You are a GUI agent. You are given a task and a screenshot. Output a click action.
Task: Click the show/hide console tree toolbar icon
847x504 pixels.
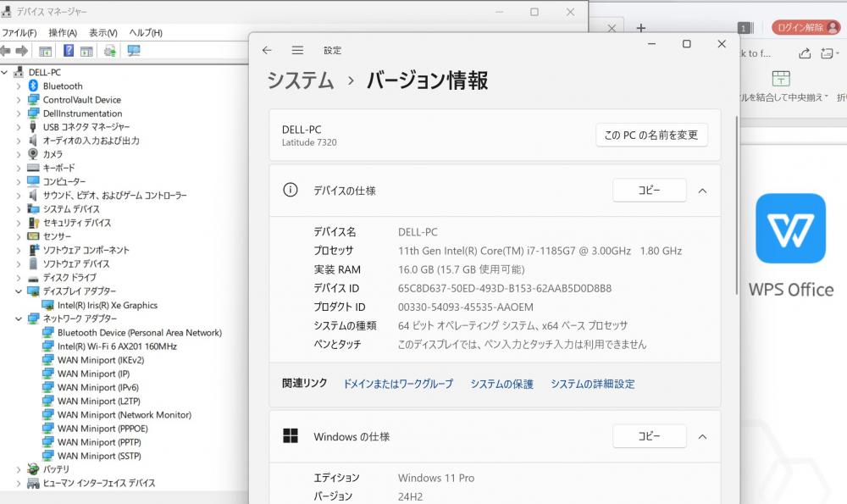point(46,52)
